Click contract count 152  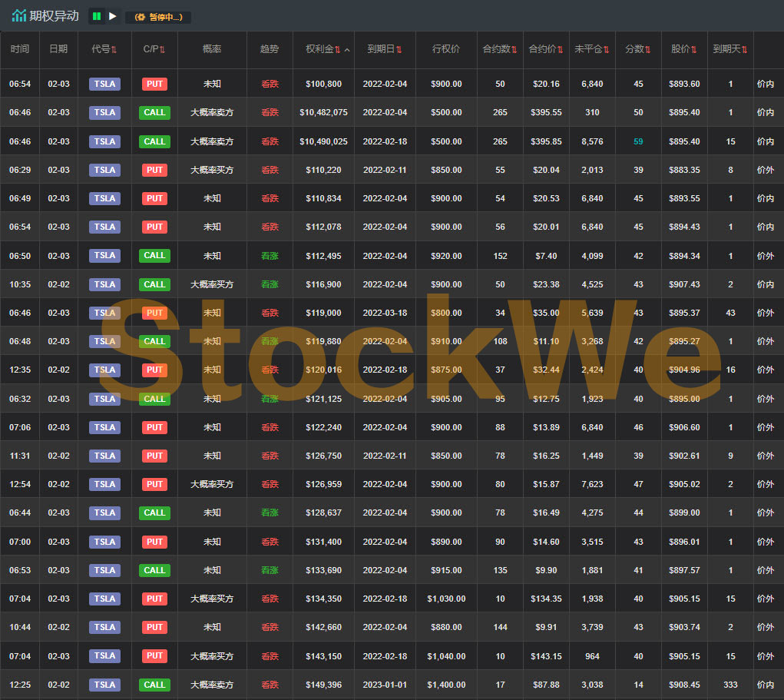pyautogui.click(x=501, y=256)
